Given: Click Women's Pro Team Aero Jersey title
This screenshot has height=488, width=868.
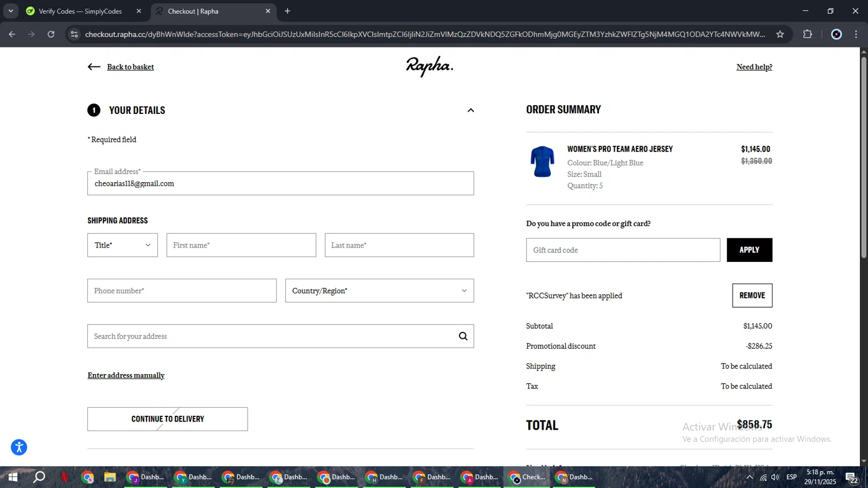Looking at the screenshot, I should tap(620, 149).
